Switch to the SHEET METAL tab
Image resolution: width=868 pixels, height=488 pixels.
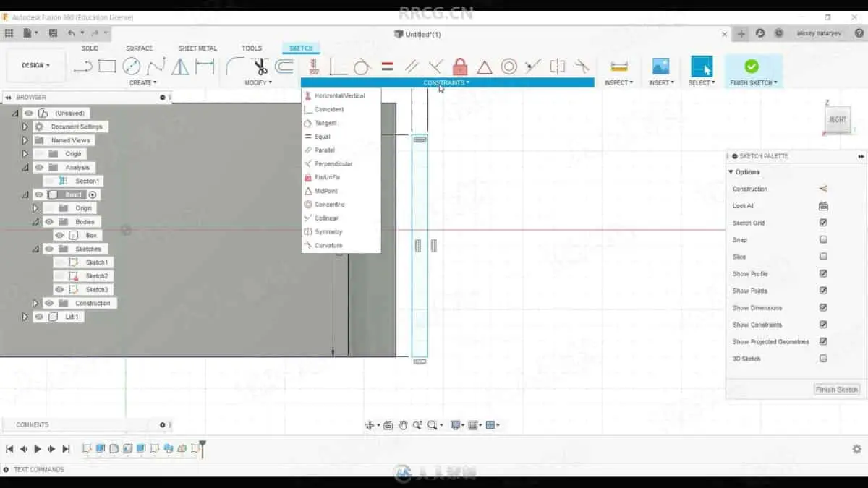tap(197, 48)
